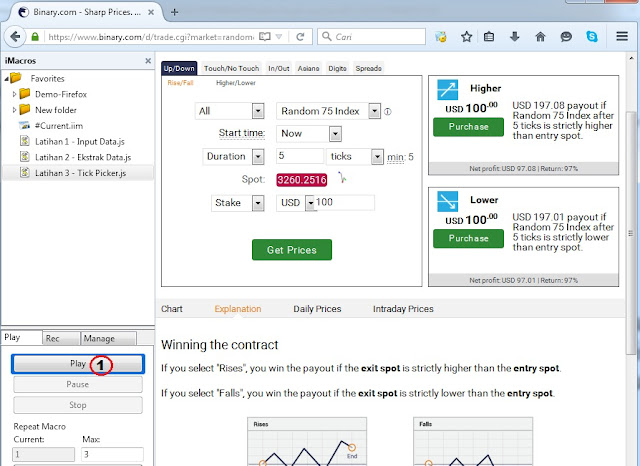Open the Stake type dropdown
This screenshot has width=640, height=466.
pyautogui.click(x=238, y=203)
